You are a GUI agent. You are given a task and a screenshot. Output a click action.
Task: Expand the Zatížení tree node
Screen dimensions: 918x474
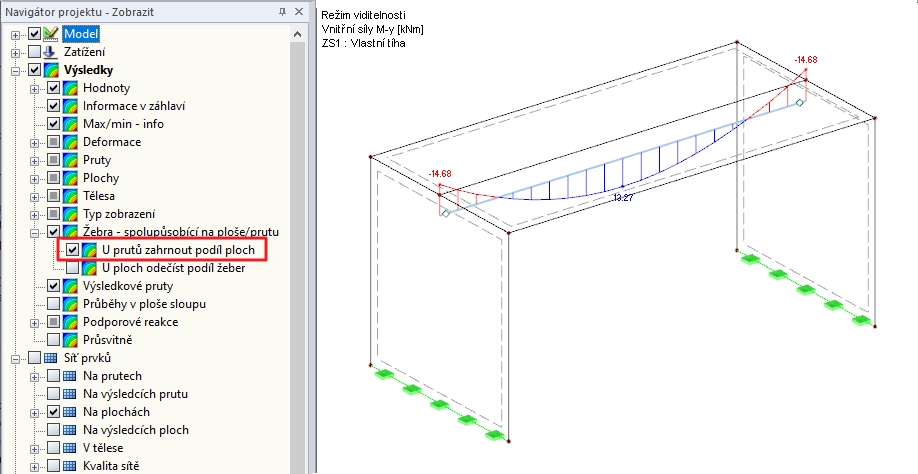coord(15,53)
